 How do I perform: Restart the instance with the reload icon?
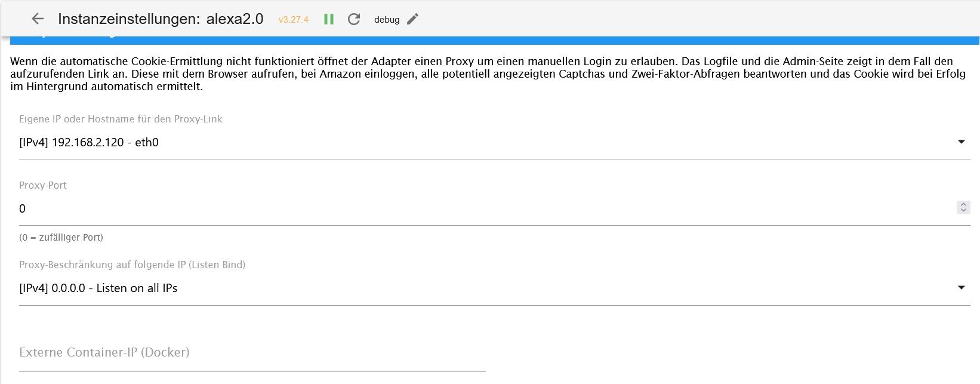354,19
